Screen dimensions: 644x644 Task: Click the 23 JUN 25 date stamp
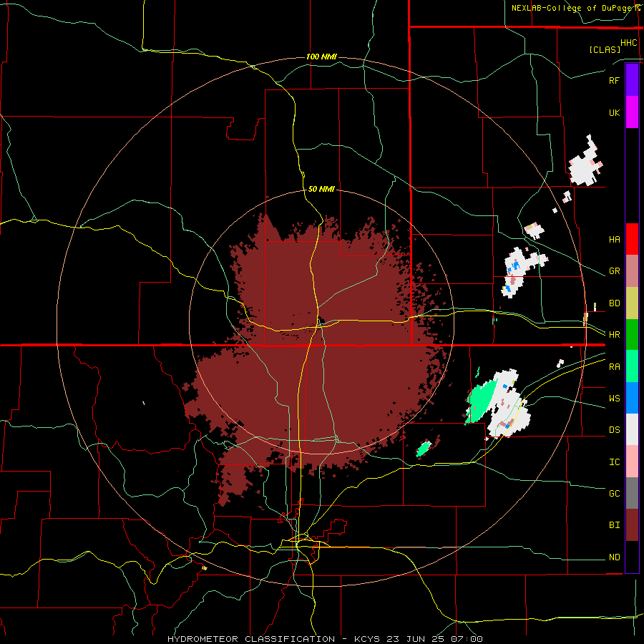[x=415, y=639]
